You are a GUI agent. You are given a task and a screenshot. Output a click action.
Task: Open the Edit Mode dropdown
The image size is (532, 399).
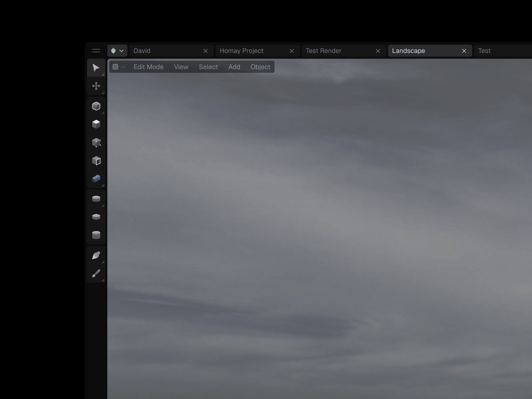click(148, 67)
